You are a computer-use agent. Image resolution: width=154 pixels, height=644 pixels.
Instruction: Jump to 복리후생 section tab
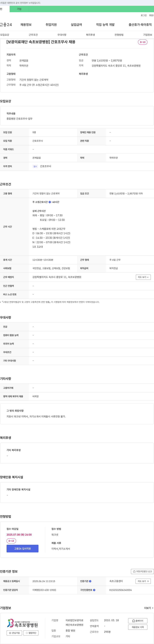[90, 35]
